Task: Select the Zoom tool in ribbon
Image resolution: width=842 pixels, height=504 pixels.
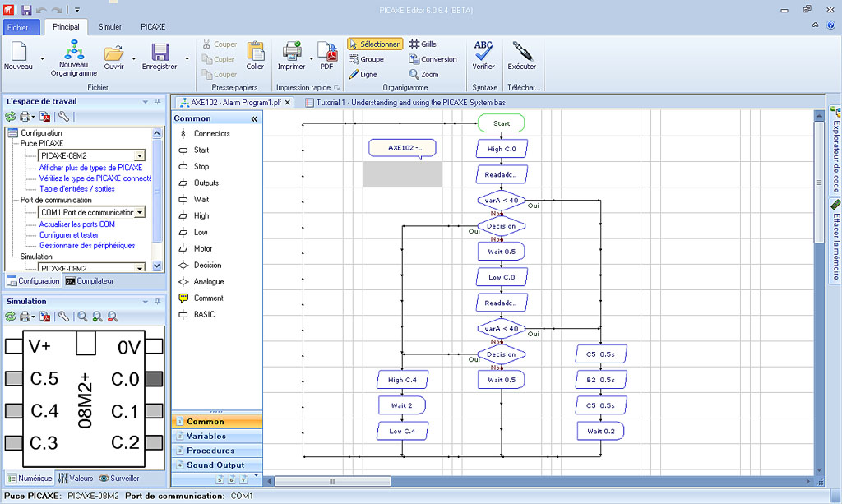Action: point(423,74)
